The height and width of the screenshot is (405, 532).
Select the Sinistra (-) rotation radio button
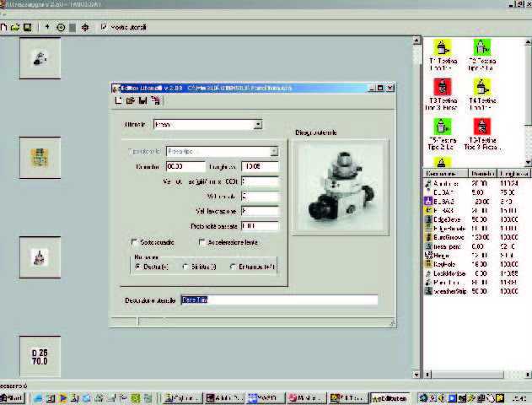[185, 267]
